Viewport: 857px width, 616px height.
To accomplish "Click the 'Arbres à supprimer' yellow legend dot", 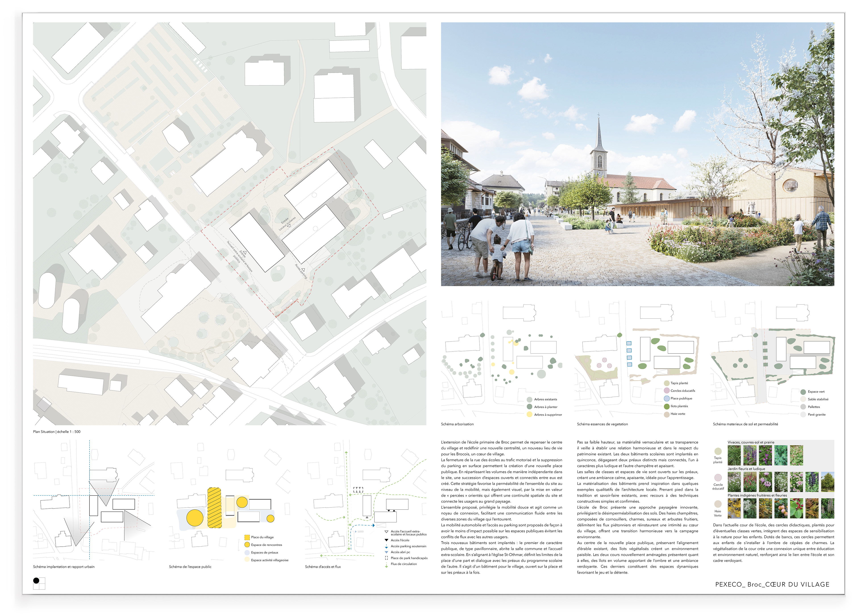I will pos(529,414).
